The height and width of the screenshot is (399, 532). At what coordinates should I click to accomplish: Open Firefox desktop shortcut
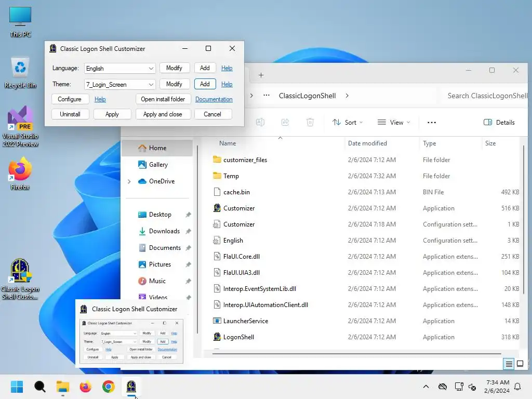coord(20,174)
